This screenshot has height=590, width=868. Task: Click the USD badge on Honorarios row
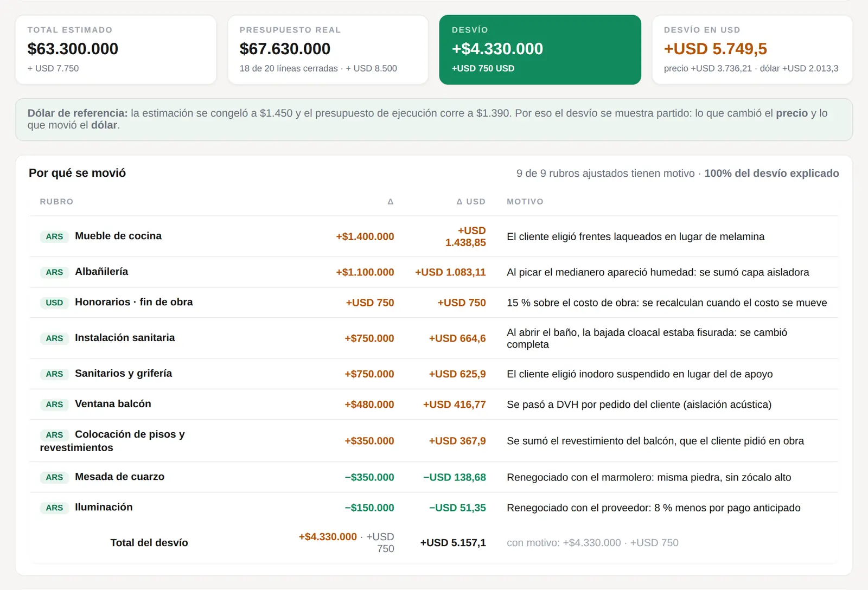point(54,303)
